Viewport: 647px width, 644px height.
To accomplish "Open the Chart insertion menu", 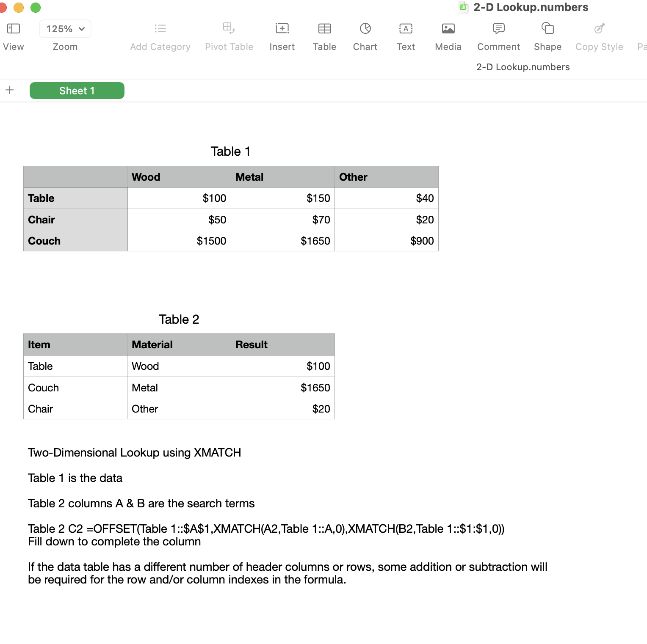I will [x=365, y=36].
